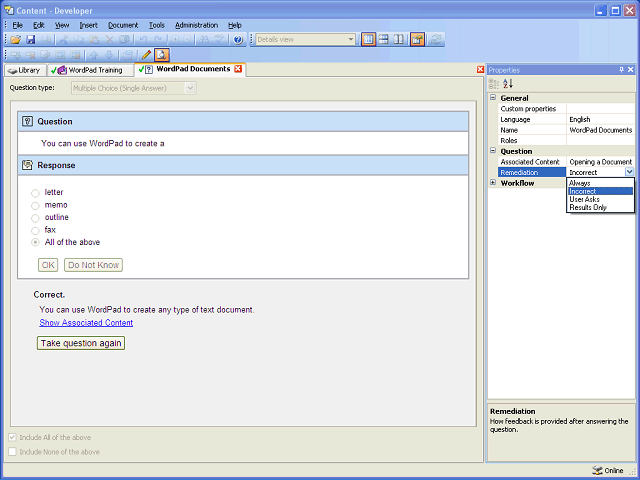Click the OK button under responses
Viewport: 640px width, 480px height.
click(48, 265)
